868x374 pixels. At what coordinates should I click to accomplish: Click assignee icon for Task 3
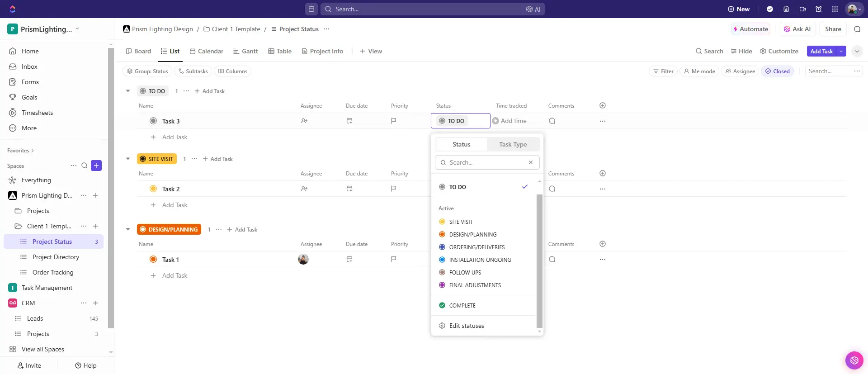pos(304,121)
